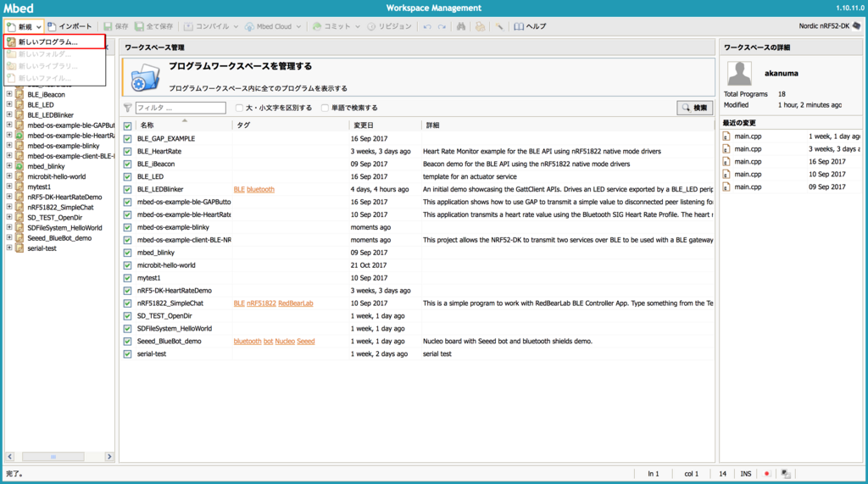The height and width of the screenshot is (484, 868).
Task: Click the 検索 search button
Action: (x=695, y=108)
